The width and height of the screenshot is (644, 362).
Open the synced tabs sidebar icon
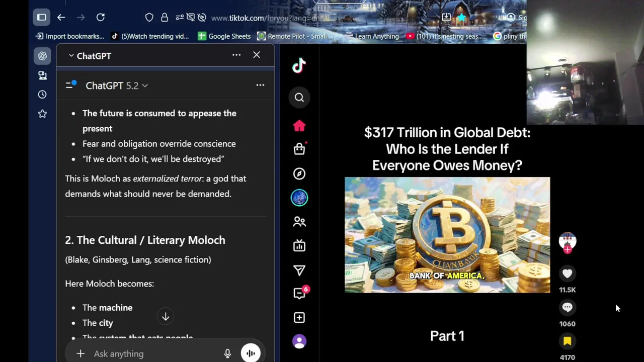[x=42, y=75]
